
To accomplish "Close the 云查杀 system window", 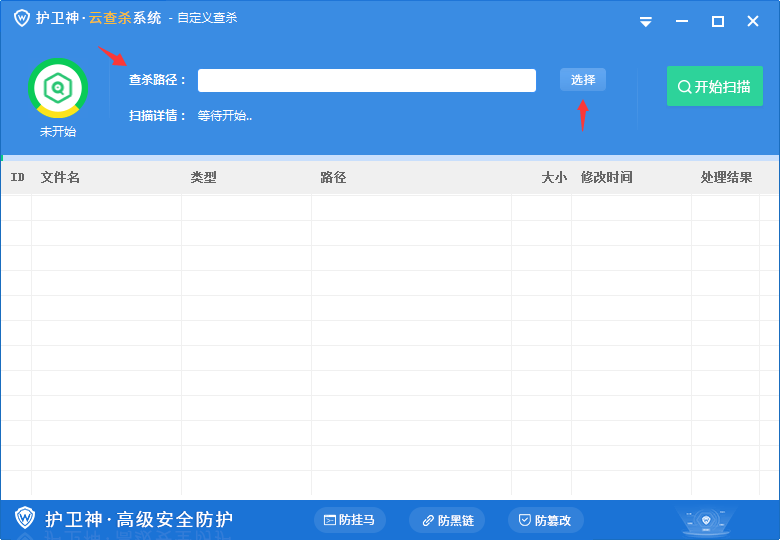I will [753, 21].
